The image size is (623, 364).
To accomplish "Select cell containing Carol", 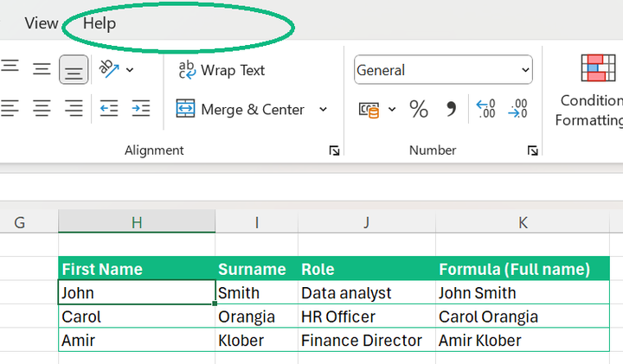I will 137,316.
